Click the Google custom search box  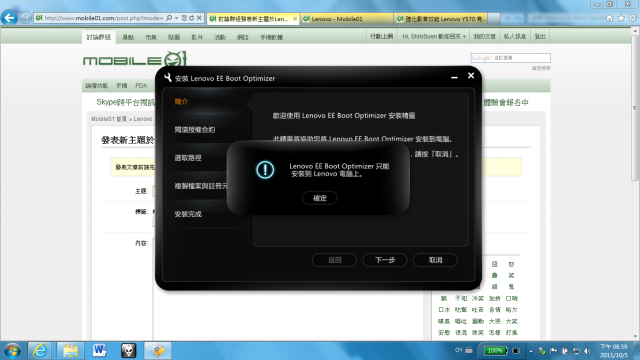click(510, 58)
